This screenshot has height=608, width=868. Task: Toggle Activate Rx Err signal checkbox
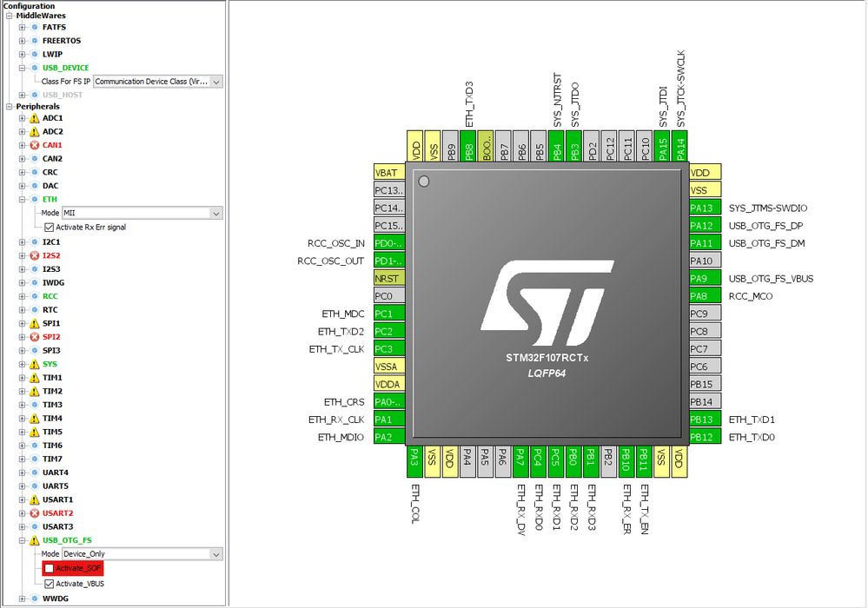point(50,228)
